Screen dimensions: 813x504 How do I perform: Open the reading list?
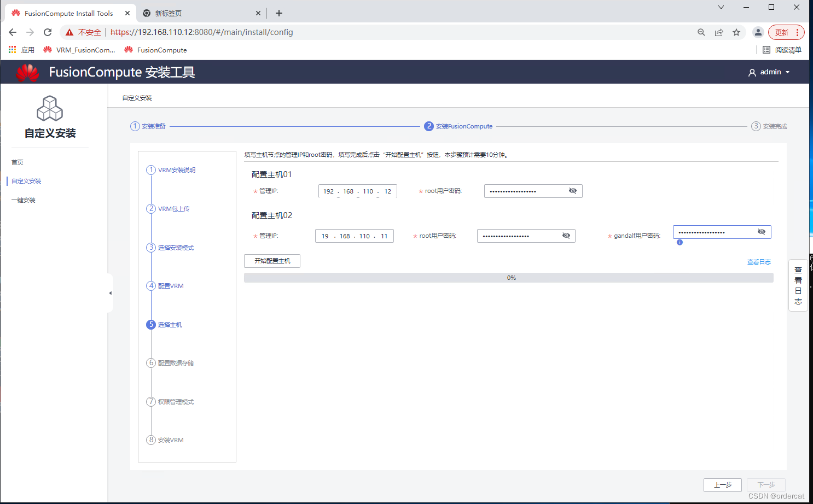(782, 50)
